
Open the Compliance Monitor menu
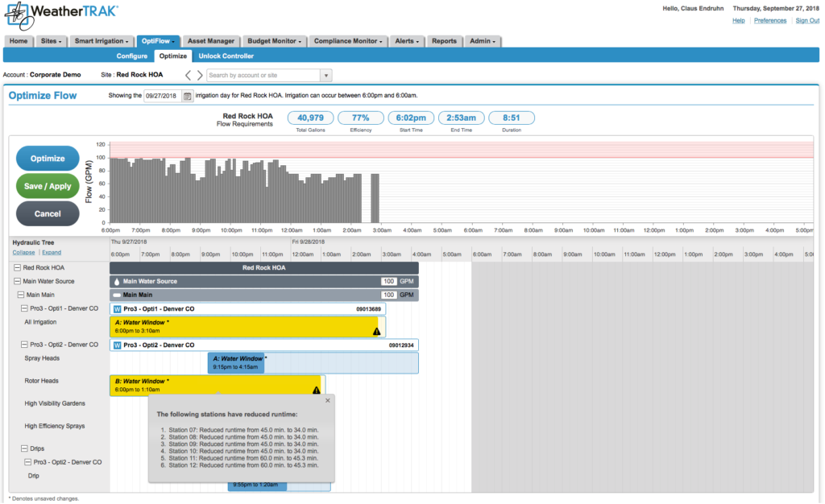(348, 41)
